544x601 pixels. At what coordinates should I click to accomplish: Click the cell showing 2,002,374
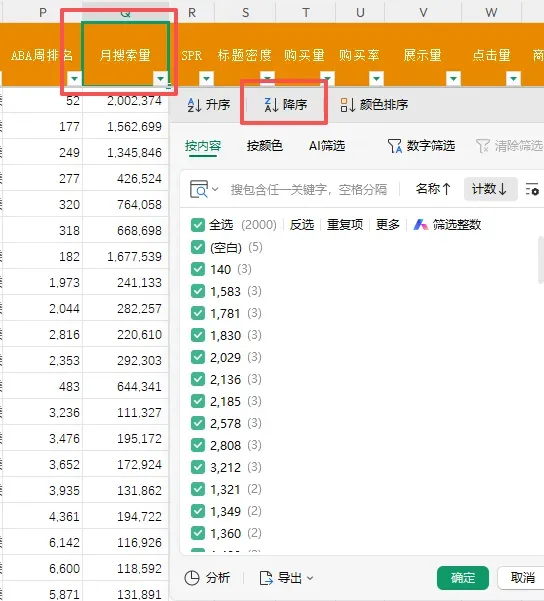[x=125, y=100]
